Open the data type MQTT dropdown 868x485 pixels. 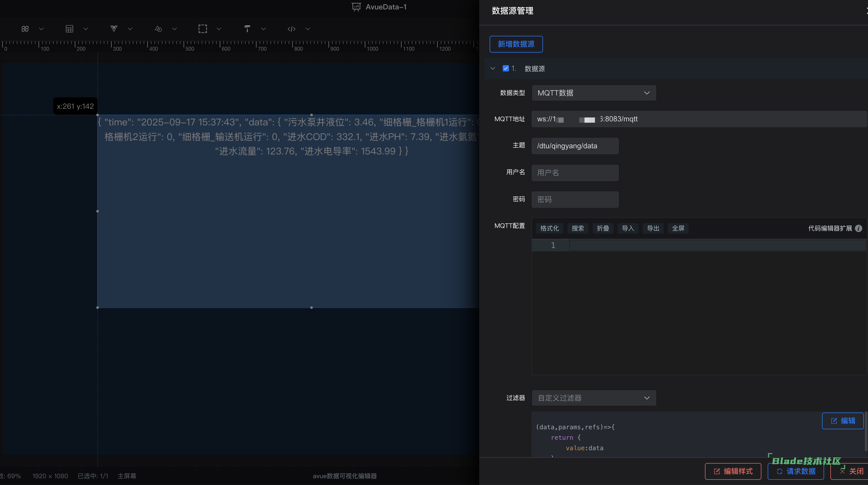[x=594, y=93]
